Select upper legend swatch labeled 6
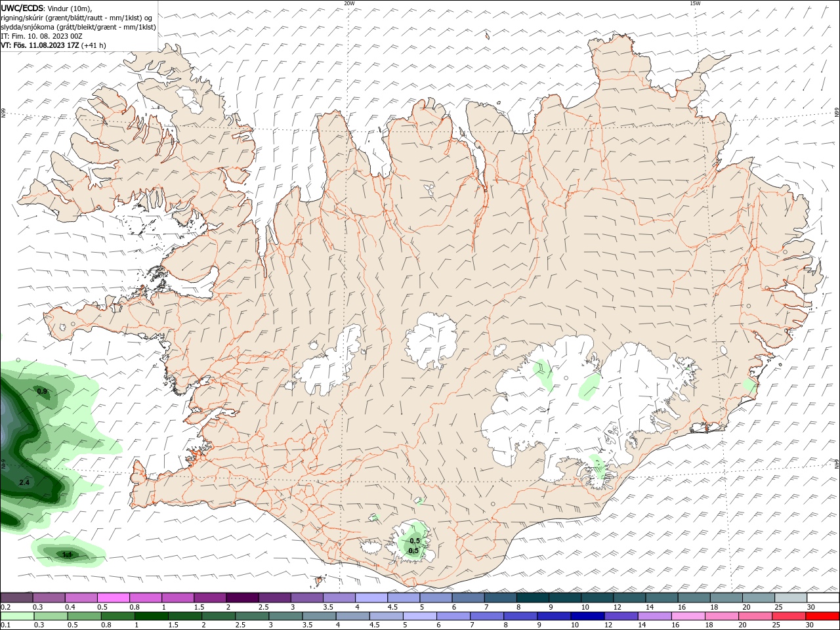Image resolution: width=840 pixels, height=630 pixels. pyautogui.click(x=468, y=598)
